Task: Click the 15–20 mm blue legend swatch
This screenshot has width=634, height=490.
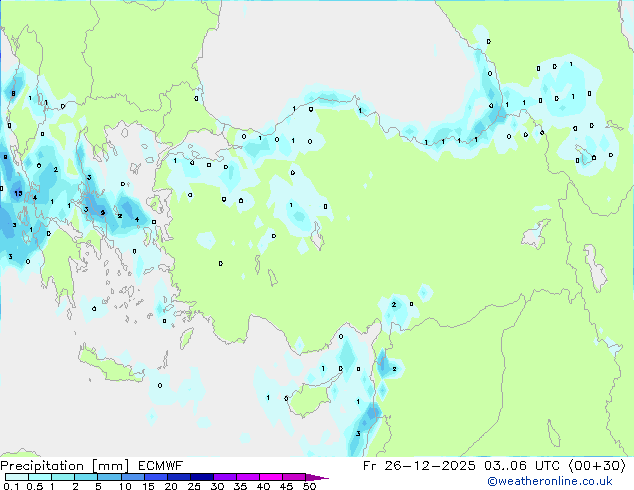Action: [x=155, y=477]
